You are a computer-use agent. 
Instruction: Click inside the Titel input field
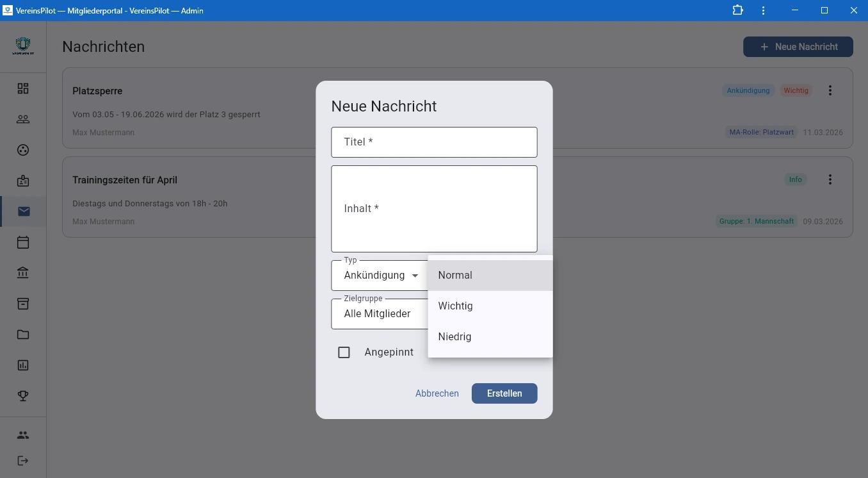point(434,142)
